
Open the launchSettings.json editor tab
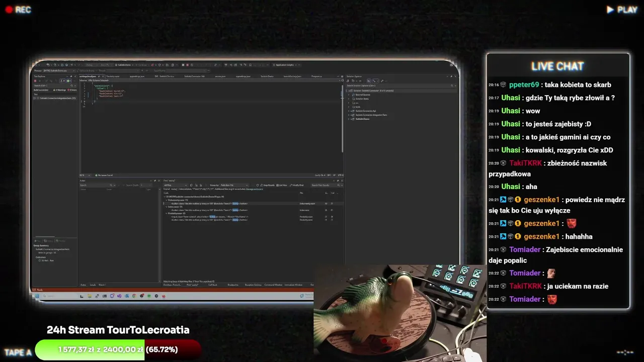tap(292, 76)
